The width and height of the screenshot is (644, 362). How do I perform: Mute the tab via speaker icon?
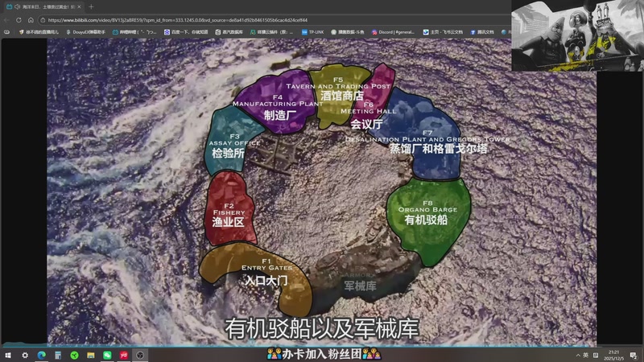coord(17,6)
